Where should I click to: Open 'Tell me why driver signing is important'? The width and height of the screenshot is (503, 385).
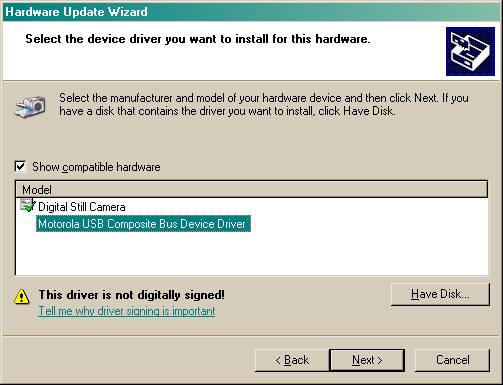127,311
